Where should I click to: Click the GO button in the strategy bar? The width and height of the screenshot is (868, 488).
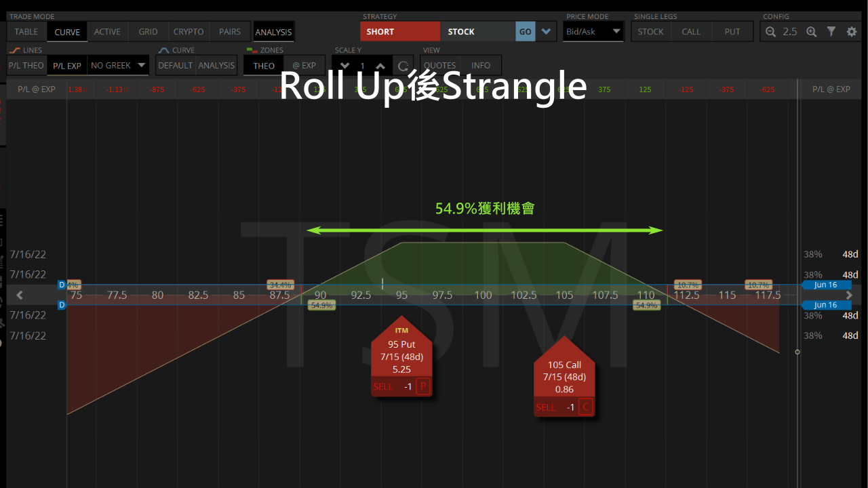coord(525,31)
